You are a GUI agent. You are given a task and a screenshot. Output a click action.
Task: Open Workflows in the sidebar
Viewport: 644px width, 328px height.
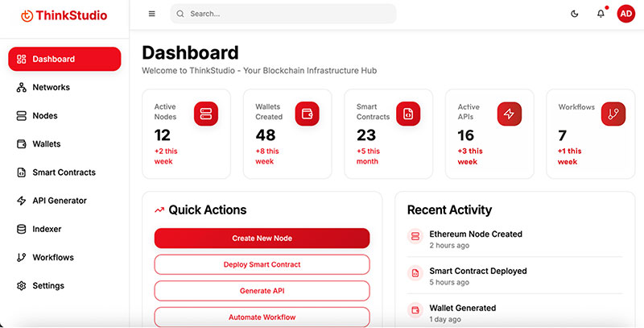coord(52,257)
